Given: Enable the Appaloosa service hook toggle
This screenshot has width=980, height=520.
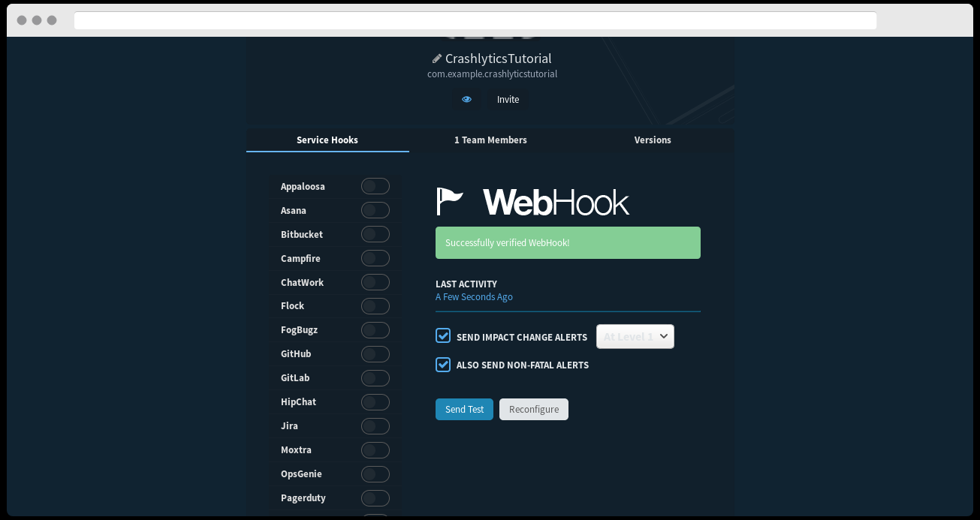Looking at the screenshot, I should point(375,186).
